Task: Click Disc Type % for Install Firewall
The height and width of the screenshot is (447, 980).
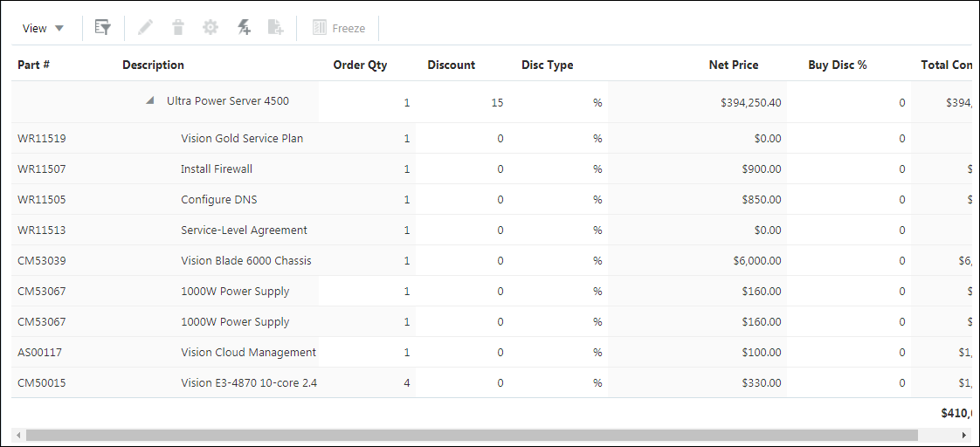Action: [597, 169]
